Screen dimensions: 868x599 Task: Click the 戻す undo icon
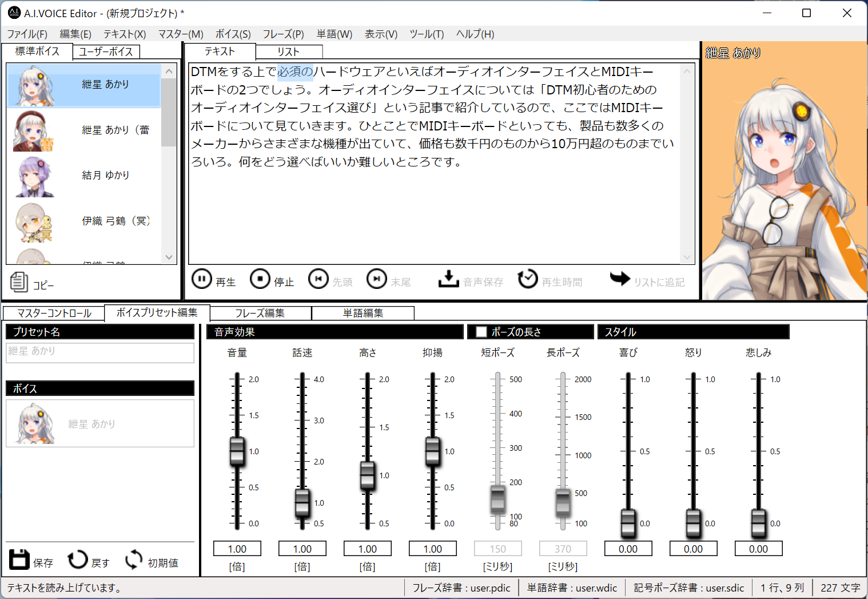(x=78, y=559)
